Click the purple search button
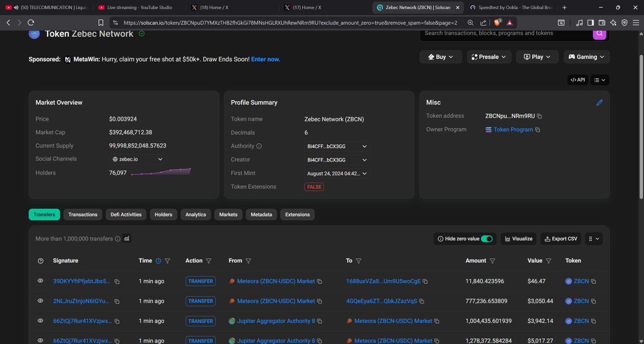644x344 pixels. coord(600,33)
